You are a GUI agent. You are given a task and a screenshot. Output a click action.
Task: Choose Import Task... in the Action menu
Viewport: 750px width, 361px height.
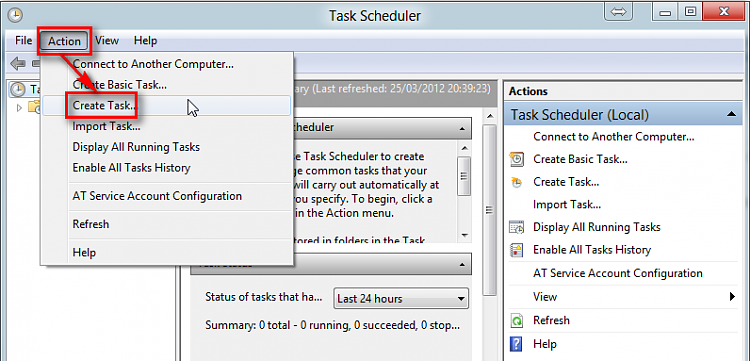click(x=107, y=126)
